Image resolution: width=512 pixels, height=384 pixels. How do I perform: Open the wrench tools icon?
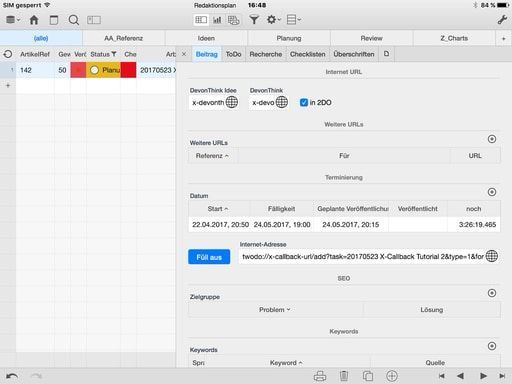(x=502, y=20)
